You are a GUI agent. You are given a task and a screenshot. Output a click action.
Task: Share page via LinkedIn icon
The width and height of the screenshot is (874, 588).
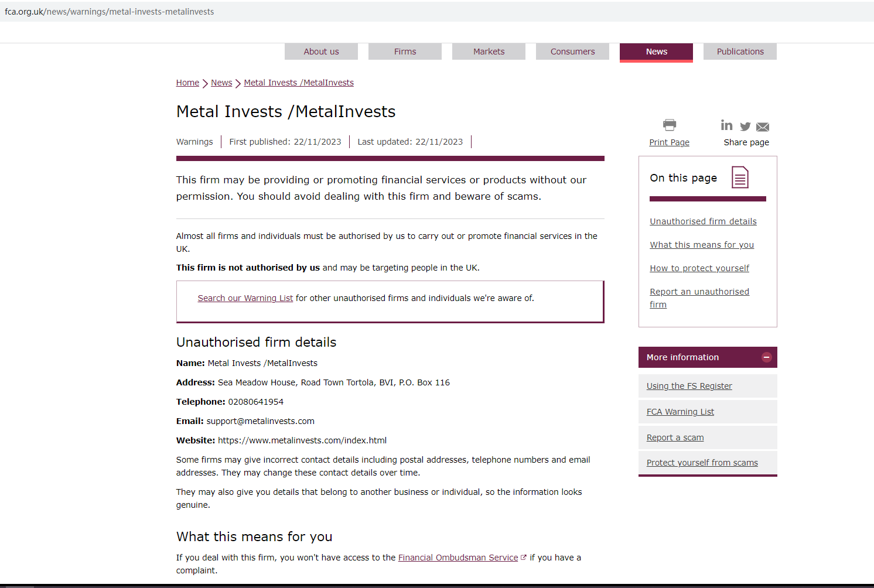click(x=726, y=125)
